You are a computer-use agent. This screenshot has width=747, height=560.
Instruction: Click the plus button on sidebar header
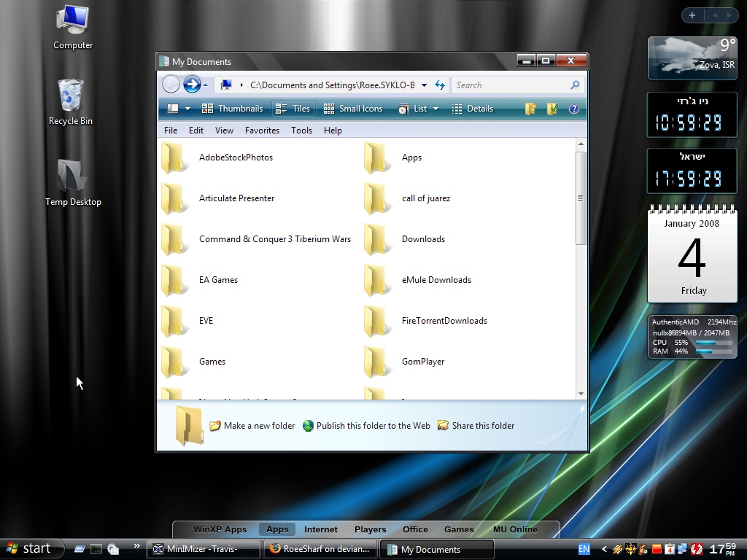pos(692,15)
